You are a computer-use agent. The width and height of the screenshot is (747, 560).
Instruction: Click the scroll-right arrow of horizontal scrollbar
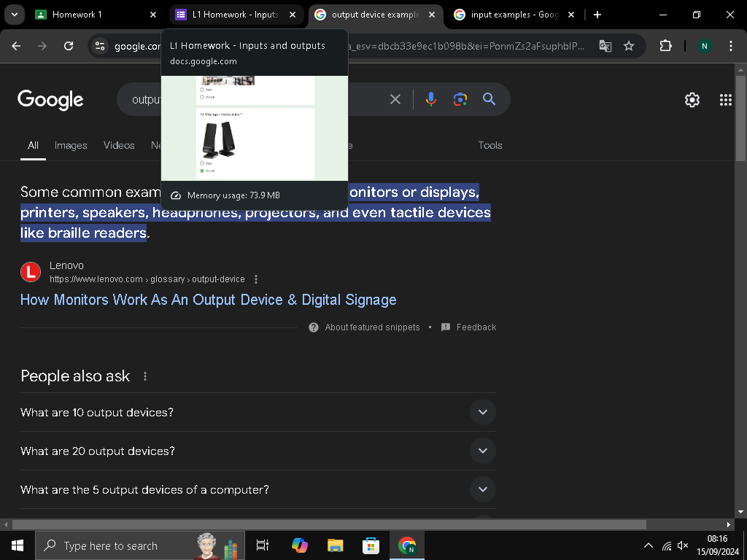pyautogui.click(x=729, y=524)
